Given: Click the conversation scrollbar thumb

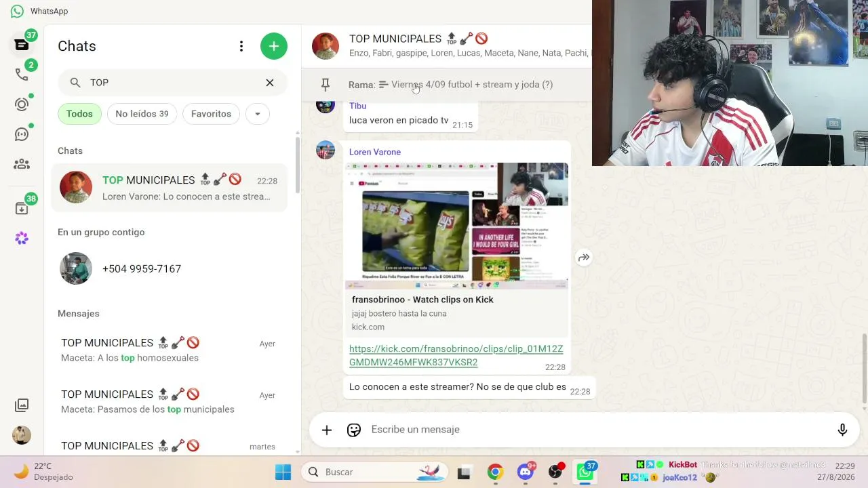Looking at the screenshot, I should [x=865, y=369].
